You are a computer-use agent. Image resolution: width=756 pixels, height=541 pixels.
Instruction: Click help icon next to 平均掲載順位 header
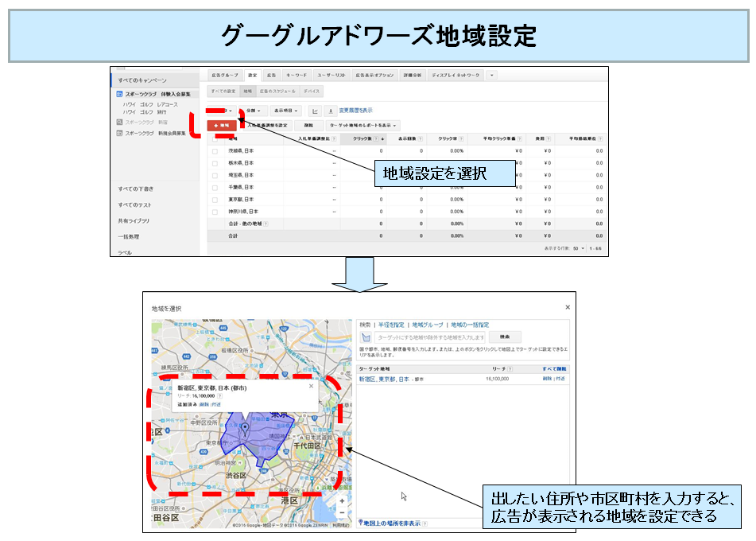click(600, 139)
